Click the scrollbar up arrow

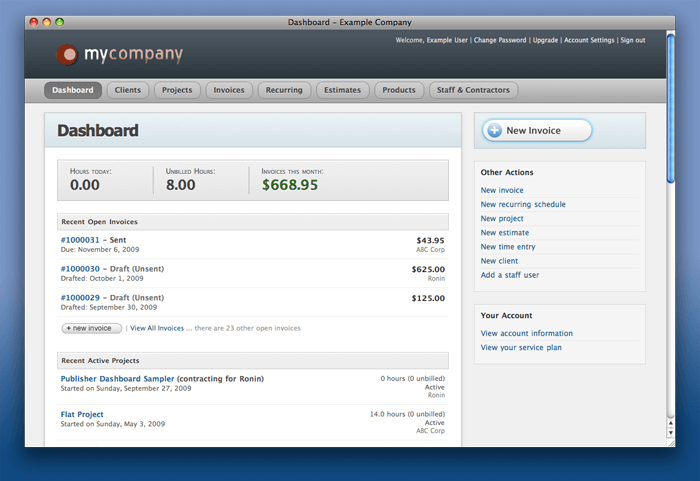tap(670, 422)
